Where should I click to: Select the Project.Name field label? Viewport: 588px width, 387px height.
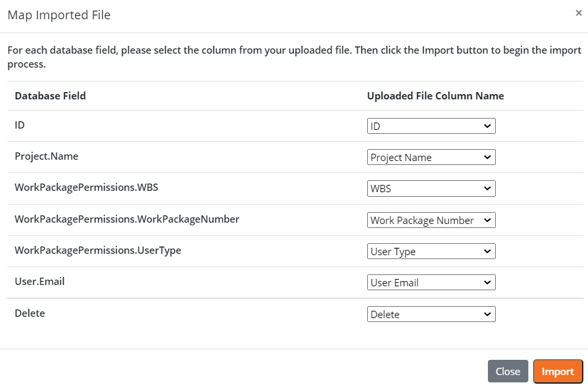tap(46, 156)
